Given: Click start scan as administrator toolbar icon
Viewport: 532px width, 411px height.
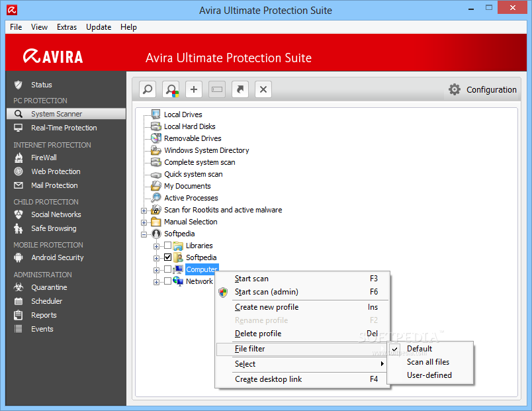Looking at the screenshot, I should pyautogui.click(x=171, y=89).
